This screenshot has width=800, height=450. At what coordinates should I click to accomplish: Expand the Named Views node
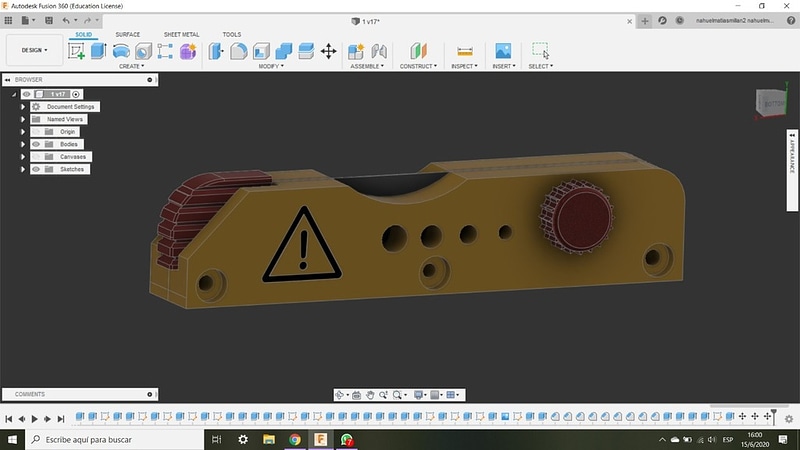[22, 119]
